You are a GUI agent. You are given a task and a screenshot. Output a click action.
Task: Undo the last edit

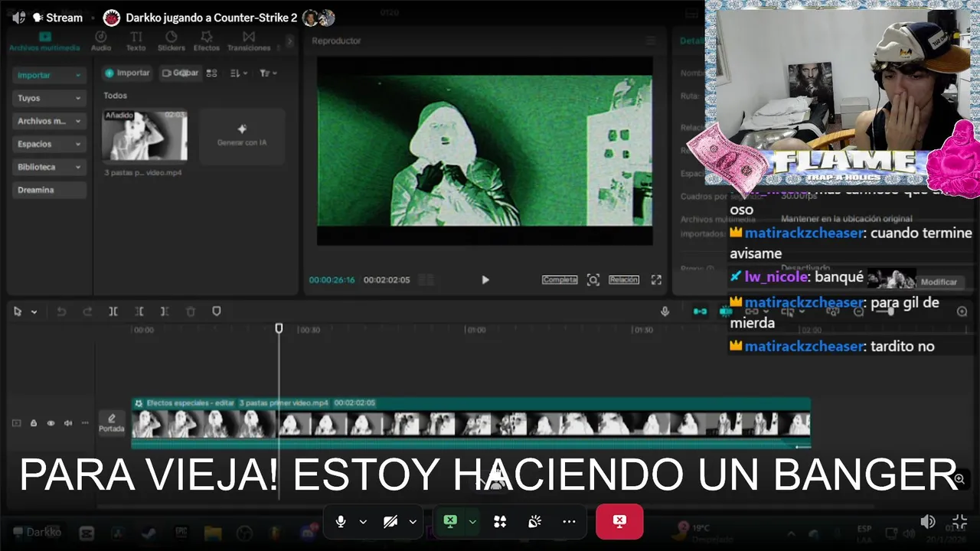pos(62,311)
